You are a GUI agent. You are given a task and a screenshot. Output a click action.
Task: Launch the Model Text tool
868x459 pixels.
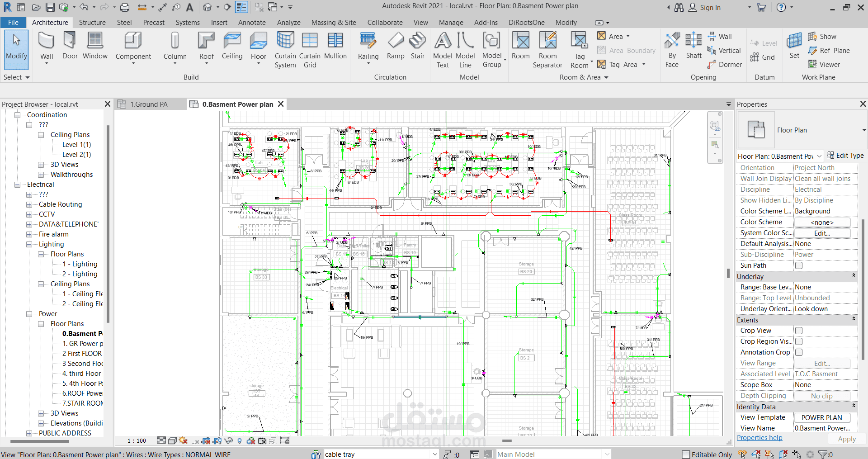[443, 50]
